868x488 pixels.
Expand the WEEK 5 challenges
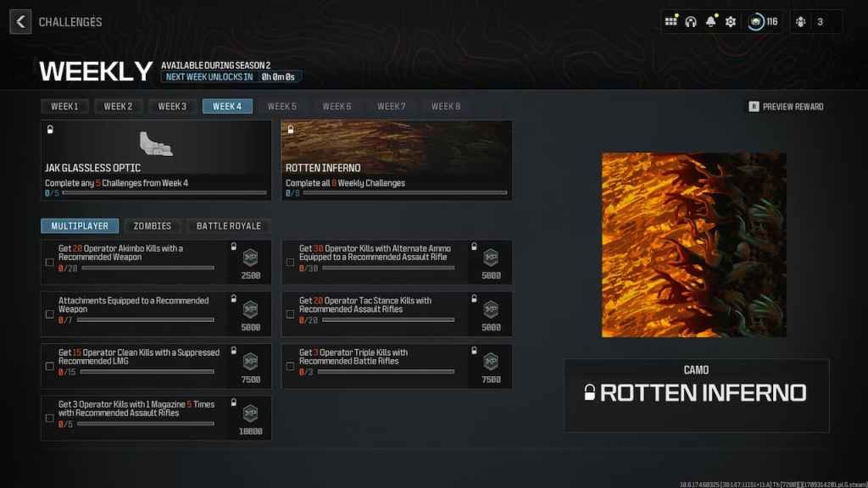click(282, 106)
